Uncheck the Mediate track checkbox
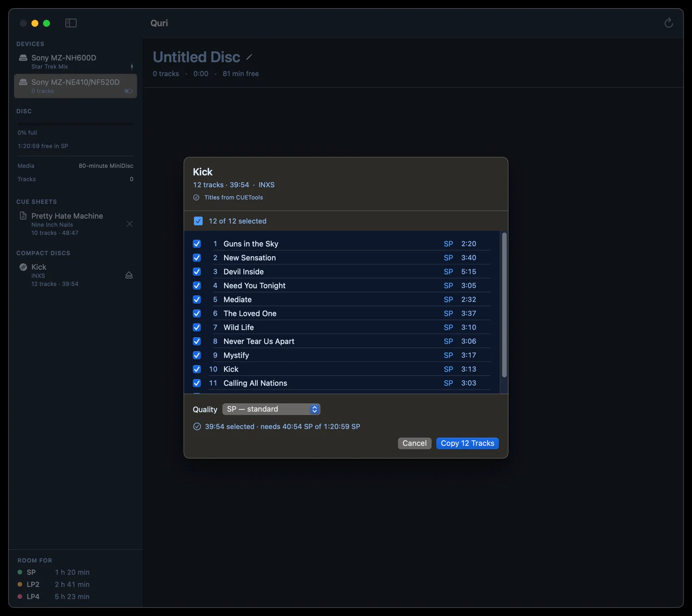Image resolution: width=692 pixels, height=616 pixels. tap(197, 299)
